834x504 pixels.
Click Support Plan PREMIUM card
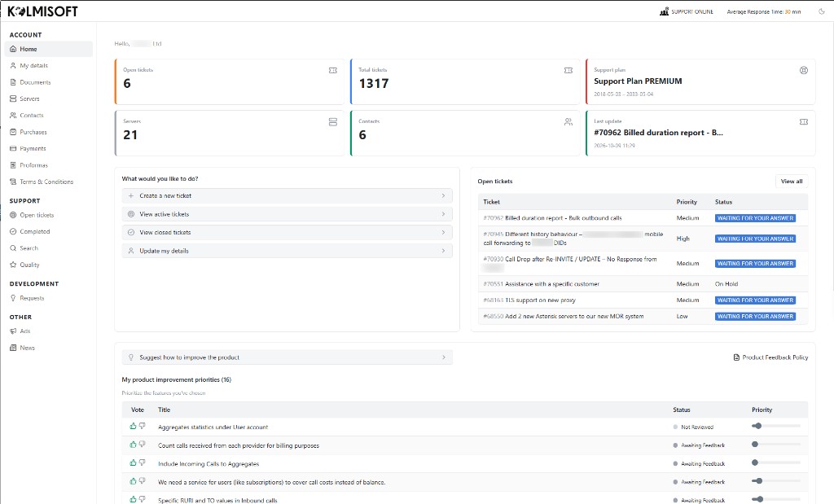point(700,81)
